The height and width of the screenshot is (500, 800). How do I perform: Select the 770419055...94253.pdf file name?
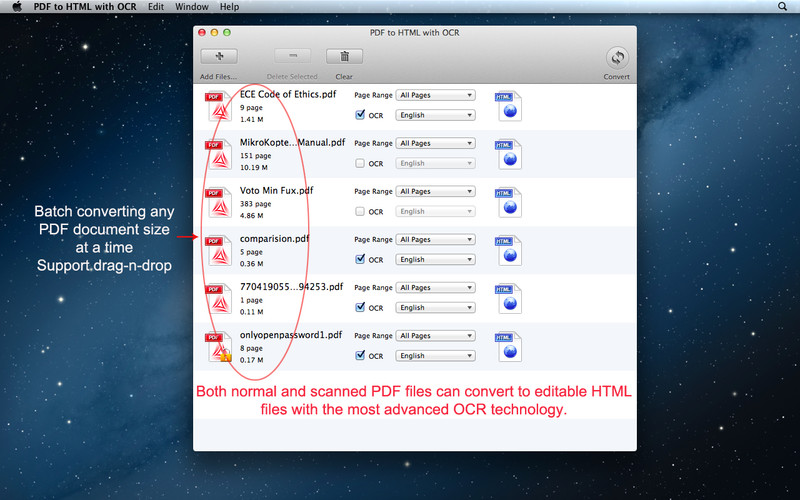click(291, 286)
